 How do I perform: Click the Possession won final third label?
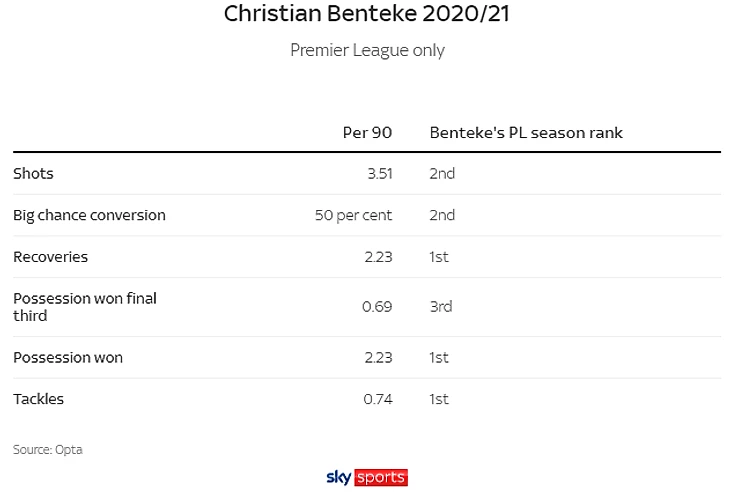pos(85,307)
